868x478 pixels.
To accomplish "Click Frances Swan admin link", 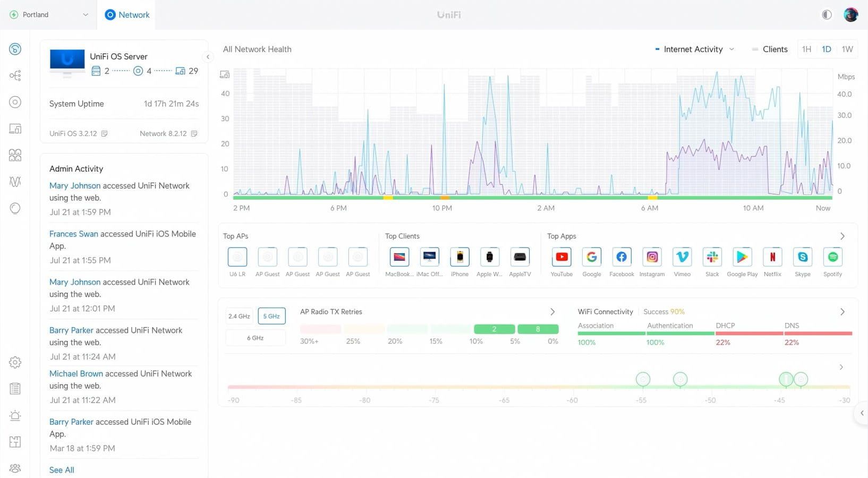I will [74, 234].
